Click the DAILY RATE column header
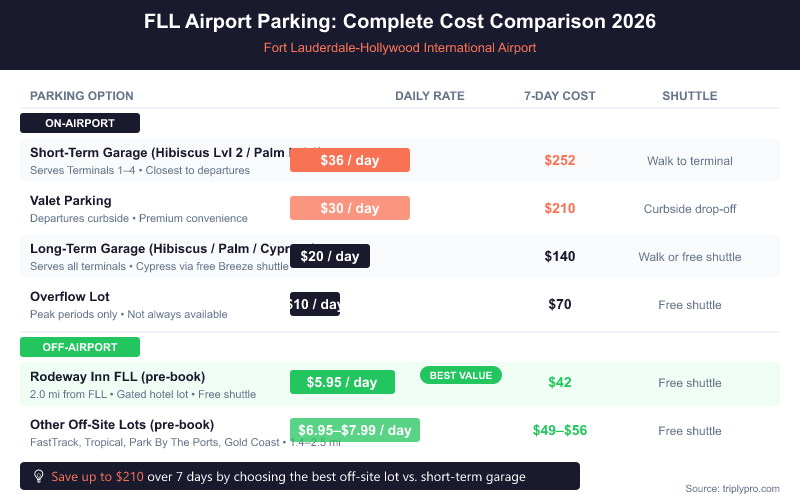Viewport: 800px width, 500px height. pyautogui.click(x=430, y=96)
